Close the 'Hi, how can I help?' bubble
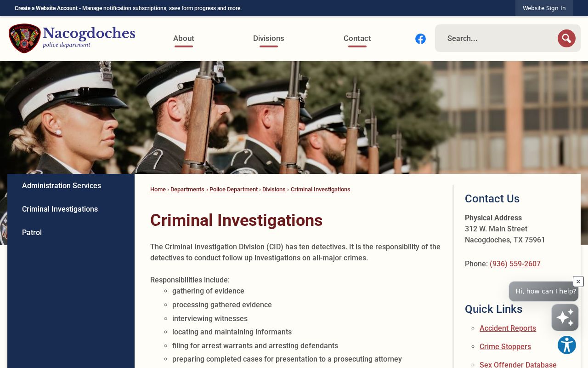 [578, 282]
